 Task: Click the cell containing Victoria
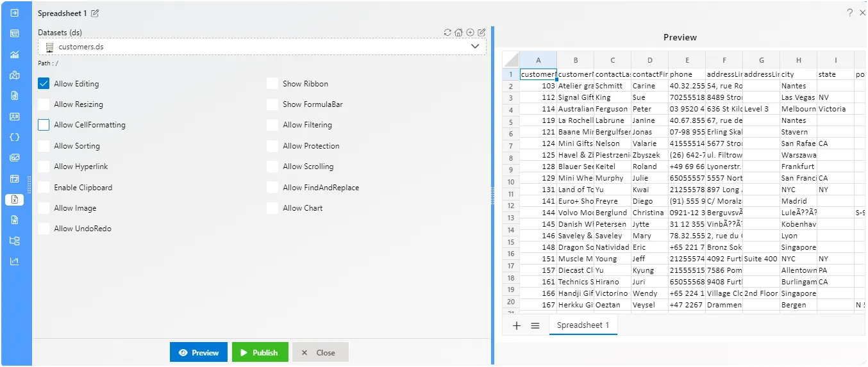point(835,109)
